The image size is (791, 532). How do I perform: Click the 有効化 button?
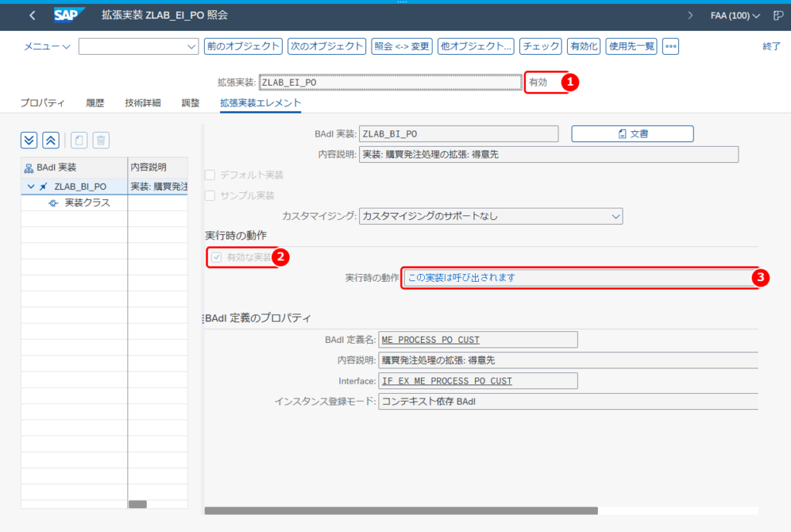584,46
